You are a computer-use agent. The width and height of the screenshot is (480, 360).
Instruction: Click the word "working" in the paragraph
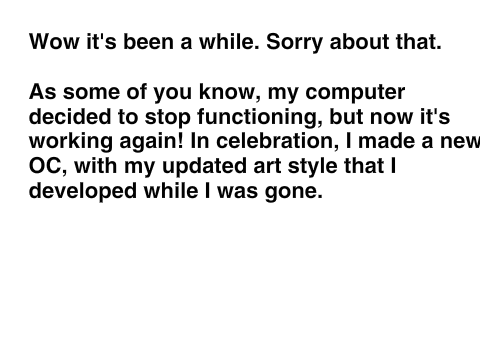click(71, 143)
